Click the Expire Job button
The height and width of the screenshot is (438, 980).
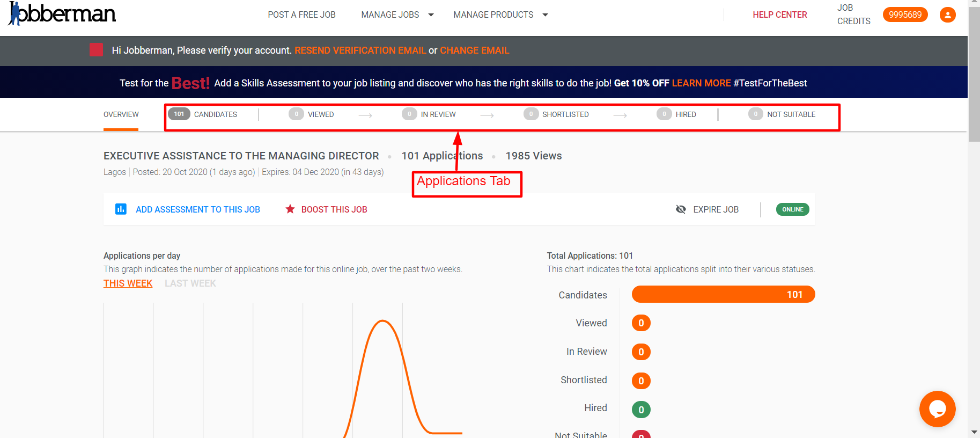coord(716,209)
